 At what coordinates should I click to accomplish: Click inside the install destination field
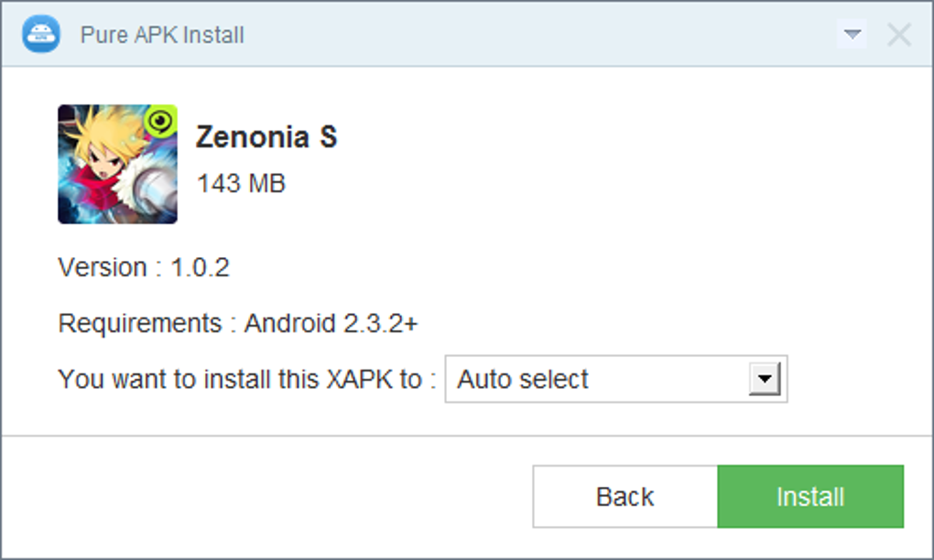(595, 378)
